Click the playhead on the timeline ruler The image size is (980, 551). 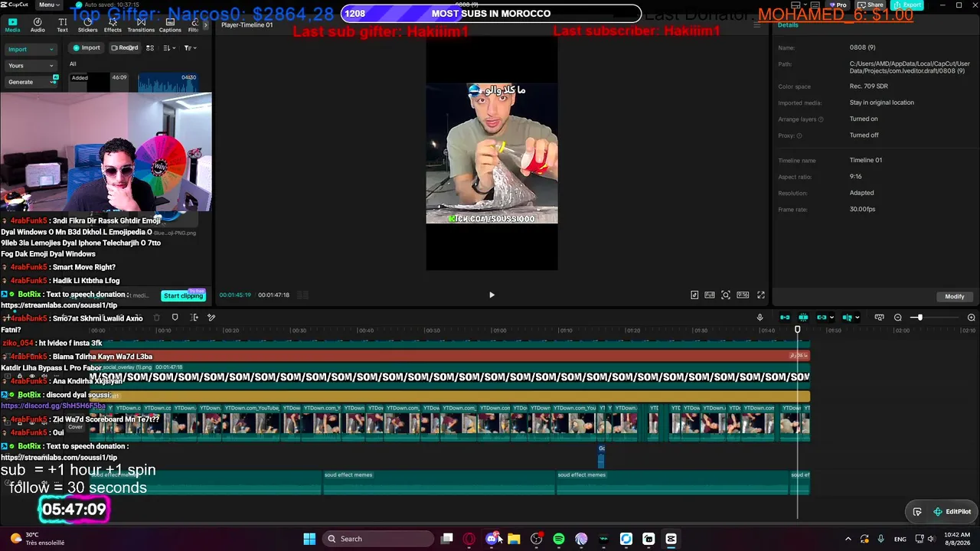(x=797, y=330)
